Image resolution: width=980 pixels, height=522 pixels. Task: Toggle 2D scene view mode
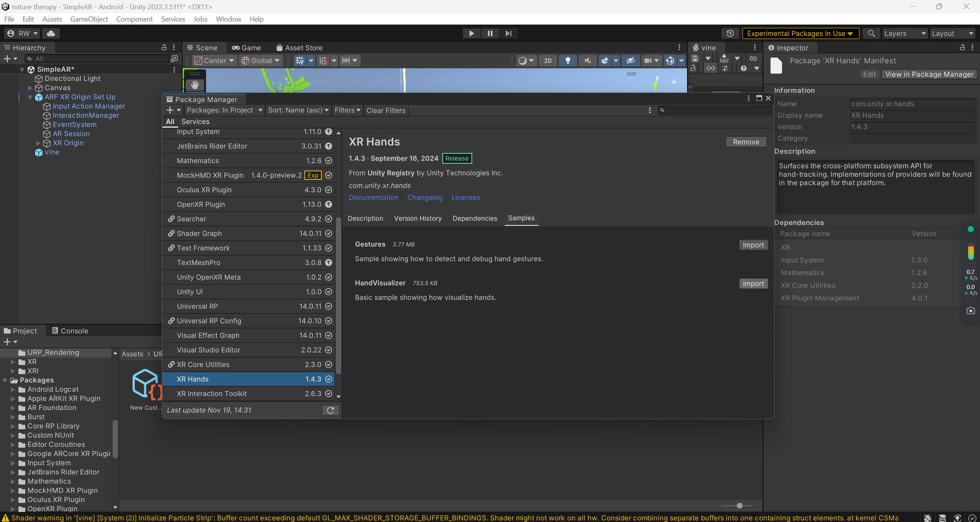pyautogui.click(x=548, y=60)
